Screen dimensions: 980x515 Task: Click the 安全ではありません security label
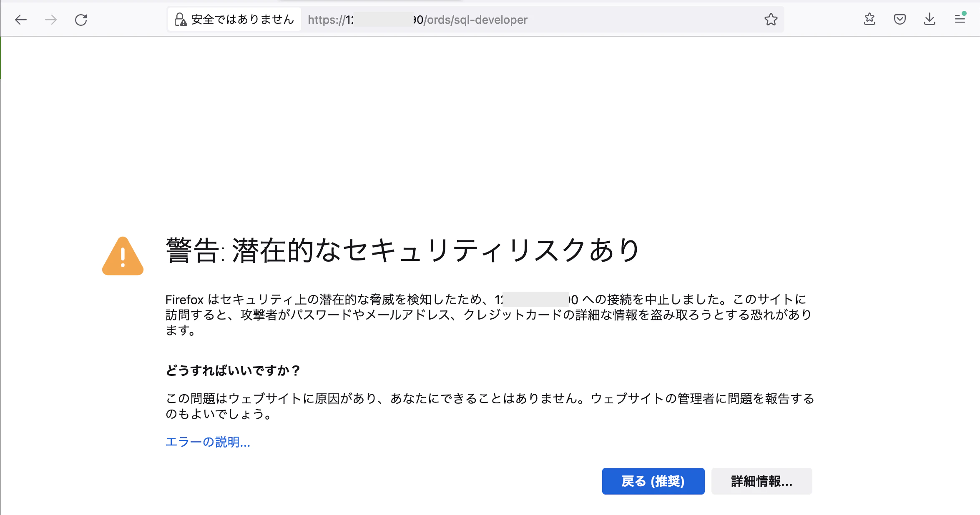[242, 20]
